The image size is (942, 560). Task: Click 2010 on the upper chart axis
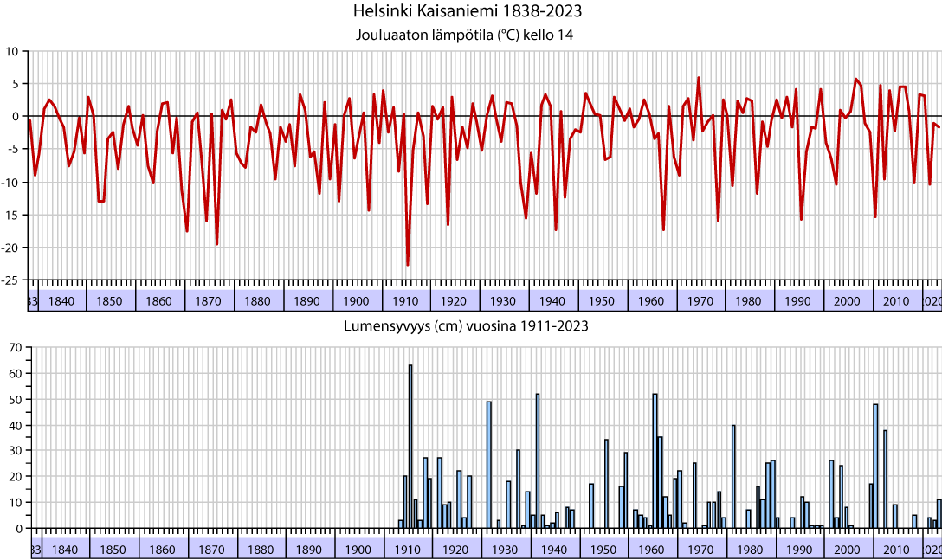[896, 301]
